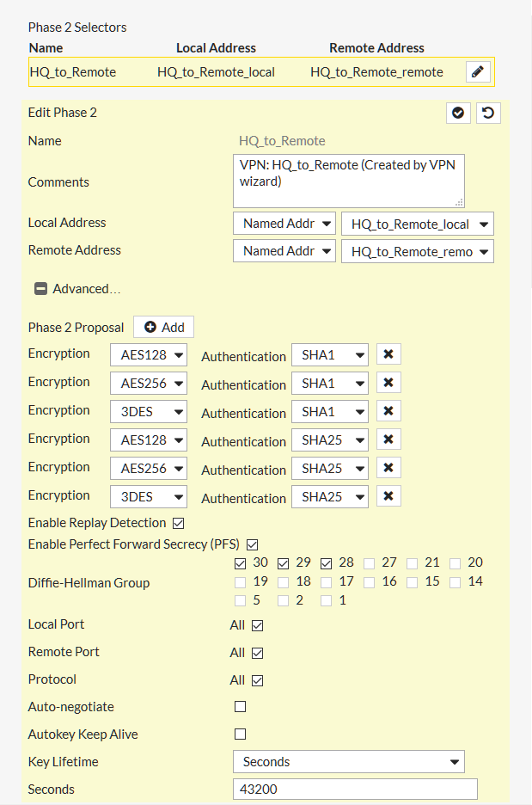Collapse the Advanced section minus icon
Image resolution: width=532 pixels, height=805 pixels.
(40, 289)
